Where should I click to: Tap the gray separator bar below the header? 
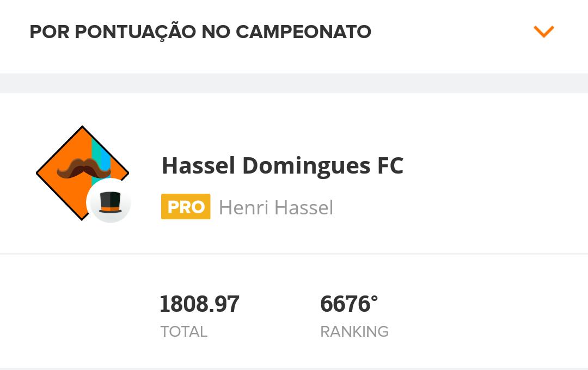[x=294, y=83]
